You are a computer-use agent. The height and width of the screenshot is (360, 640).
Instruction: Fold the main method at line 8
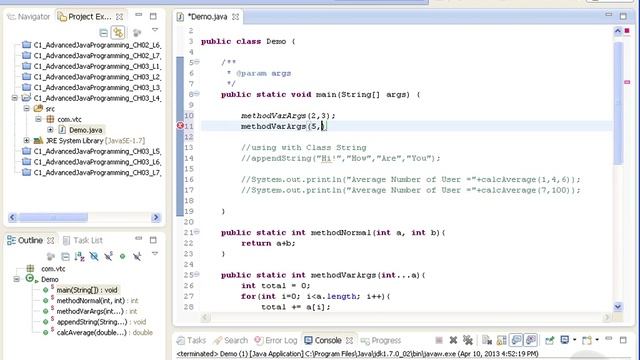pos(197,94)
